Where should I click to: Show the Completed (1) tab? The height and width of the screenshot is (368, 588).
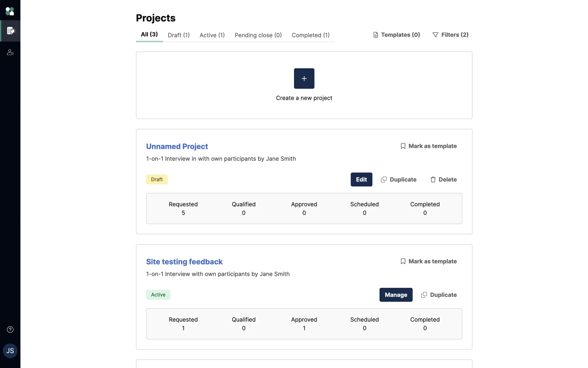point(310,35)
